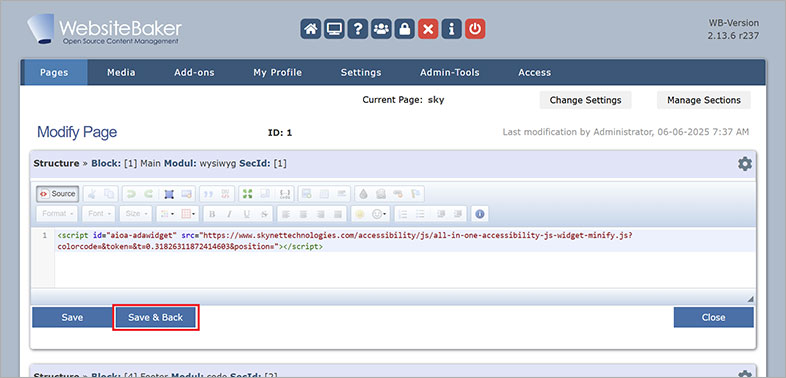This screenshot has width=786, height=378.
Task: Justify text alignment
Action: [338, 214]
